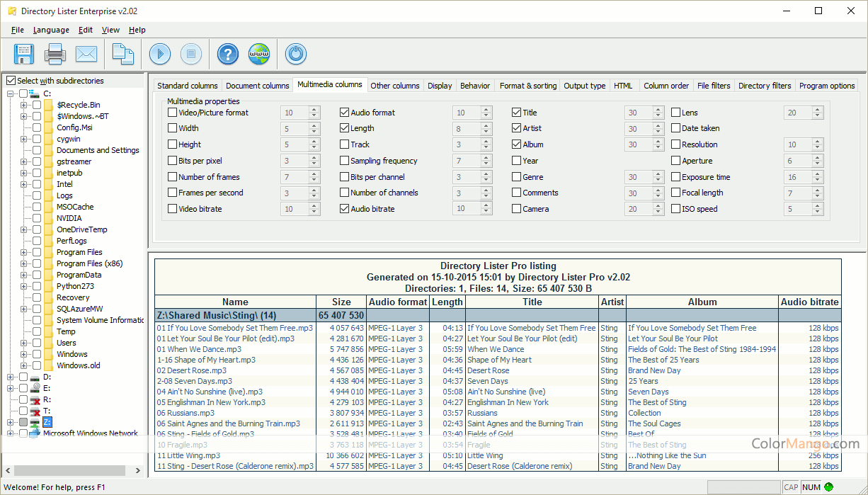Image resolution: width=868 pixels, height=495 pixels.
Task: Uncheck the Audio bitrate checkbox
Action: pos(344,209)
